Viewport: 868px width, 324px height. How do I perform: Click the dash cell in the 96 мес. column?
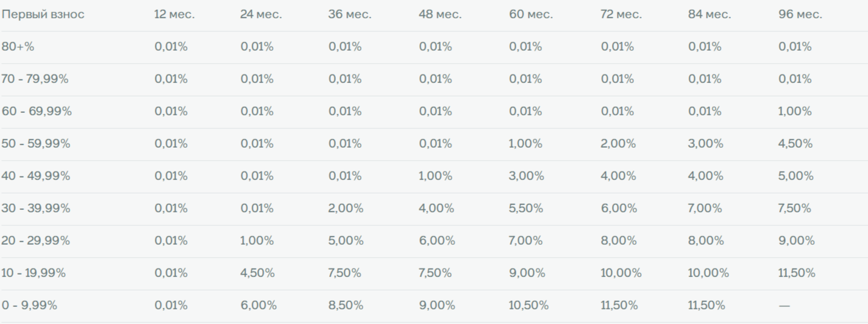coord(784,305)
